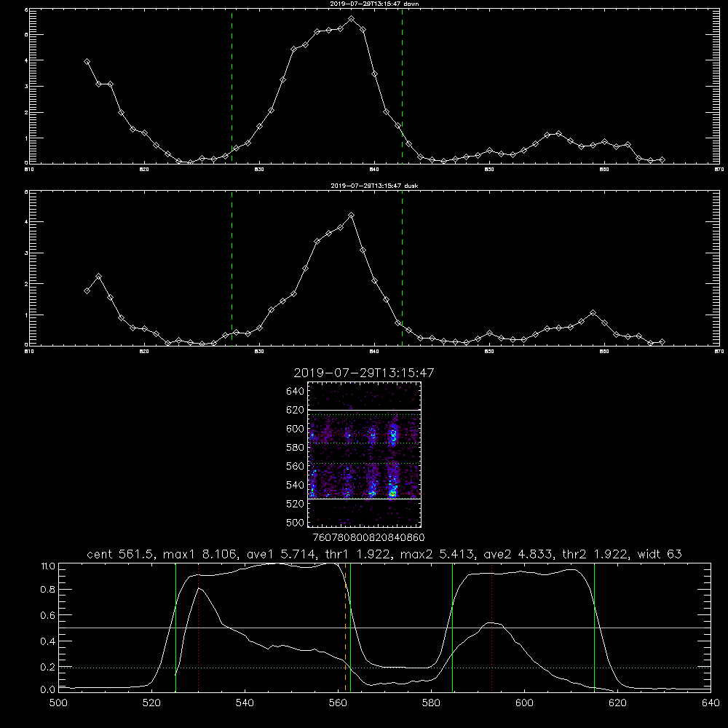Image resolution: width=728 pixels, height=728 pixels.
Task: Select the orange dashed line in bottom plot
Action: (345, 627)
